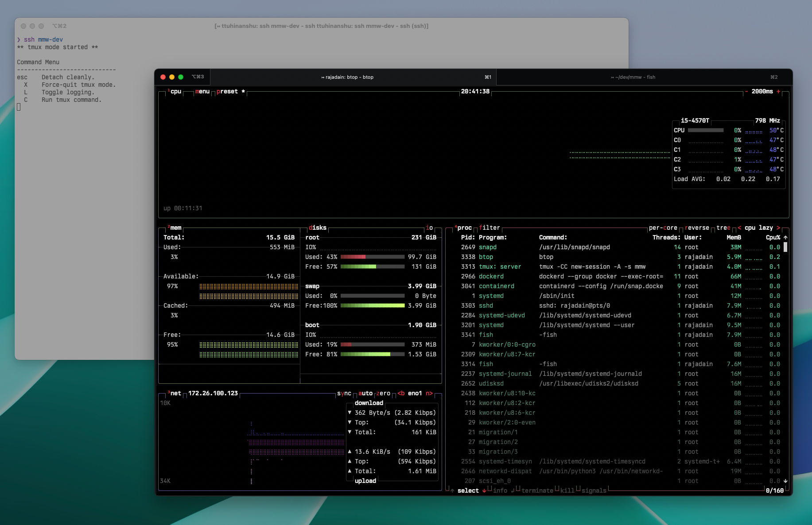This screenshot has height=525, width=812.
Task: Click right arrow after cpu lazy sorting
Action: point(778,228)
